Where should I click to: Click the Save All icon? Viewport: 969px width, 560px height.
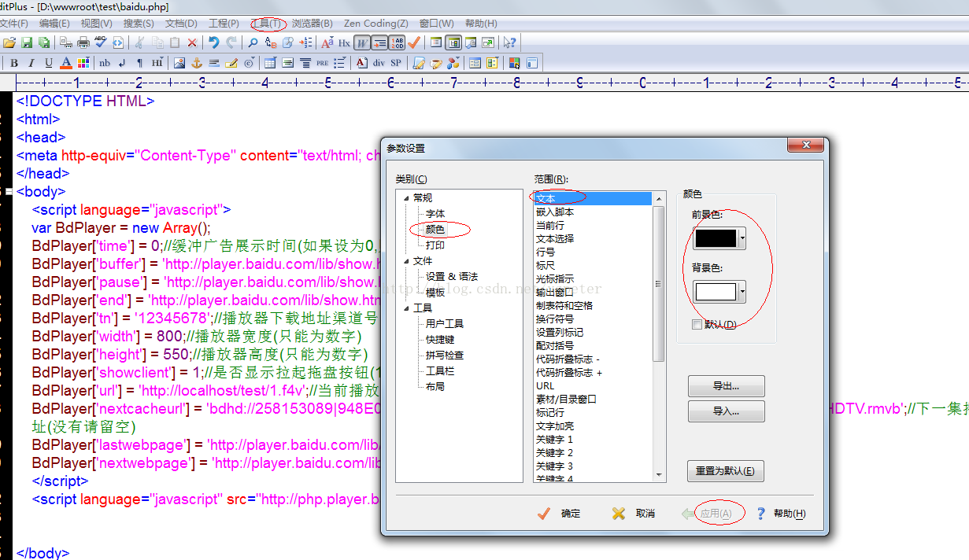click(x=44, y=42)
